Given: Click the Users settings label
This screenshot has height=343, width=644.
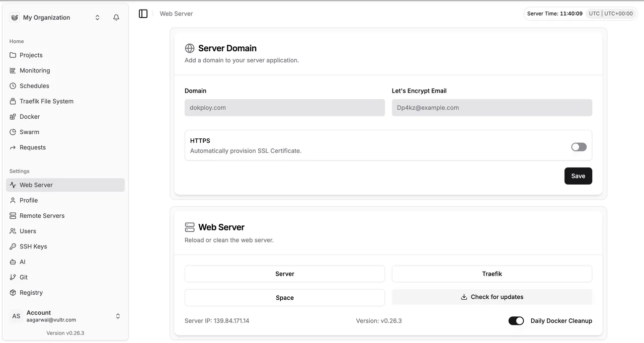Looking at the screenshot, I should (28, 231).
